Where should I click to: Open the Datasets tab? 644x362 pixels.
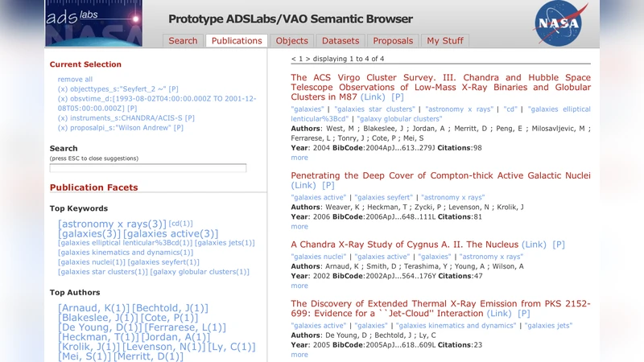pyautogui.click(x=340, y=41)
